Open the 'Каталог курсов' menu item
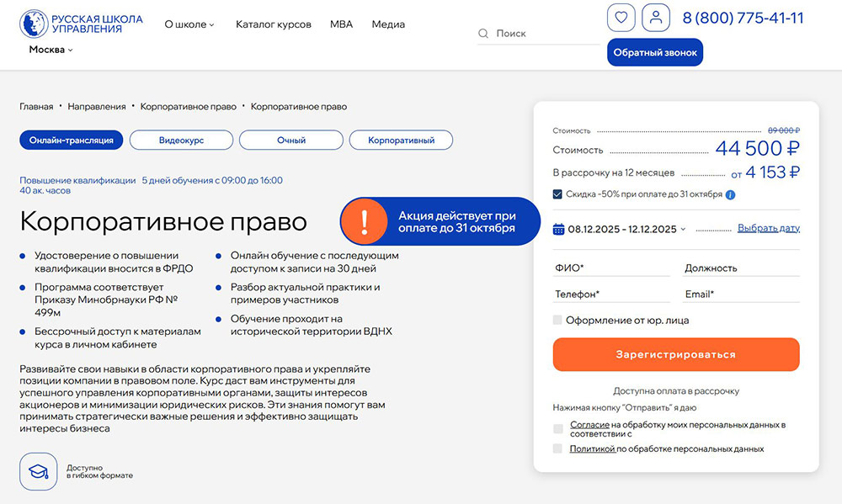The height and width of the screenshot is (504, 842). (x=274, y=24)
